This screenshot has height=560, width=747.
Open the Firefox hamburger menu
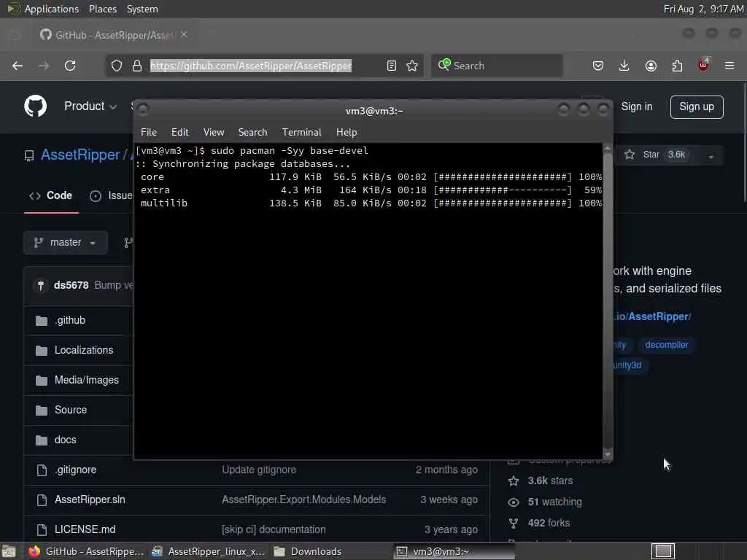pyautogui.click(x=729, y=66)
